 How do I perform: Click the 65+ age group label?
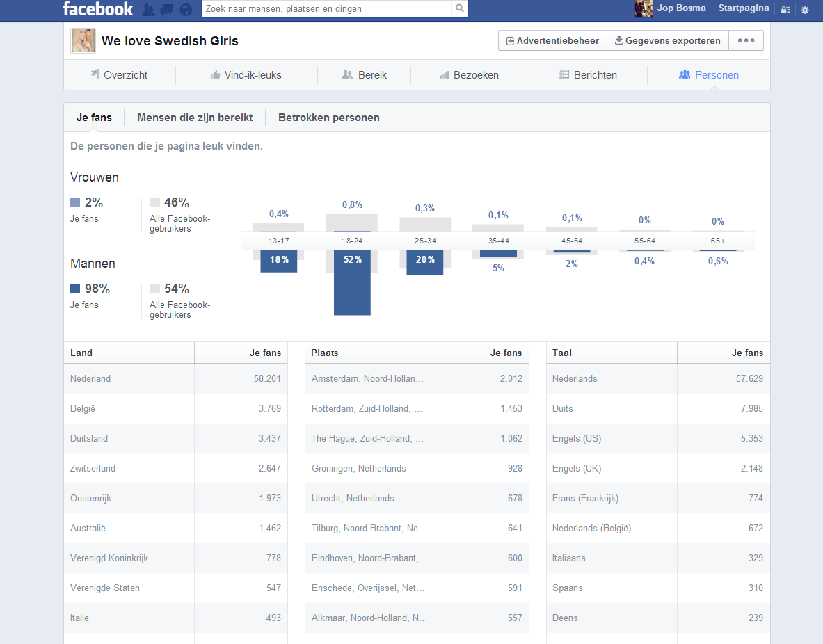[717, 241]
